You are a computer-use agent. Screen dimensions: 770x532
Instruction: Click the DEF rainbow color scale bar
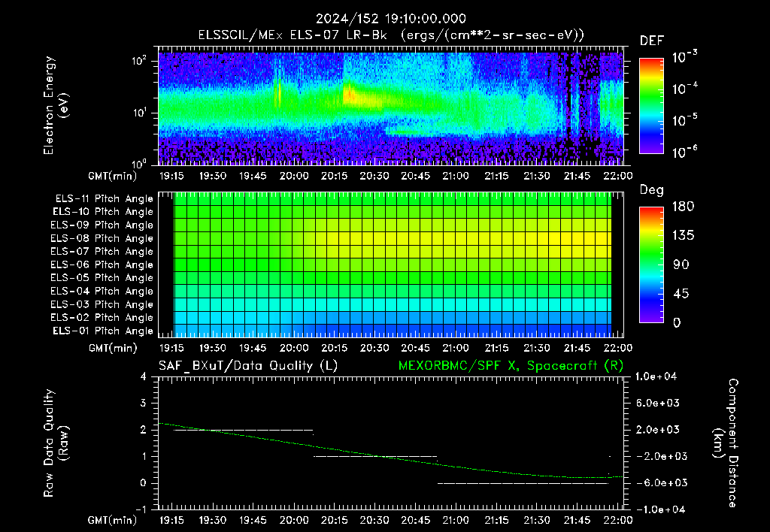(x=651, y=105)
